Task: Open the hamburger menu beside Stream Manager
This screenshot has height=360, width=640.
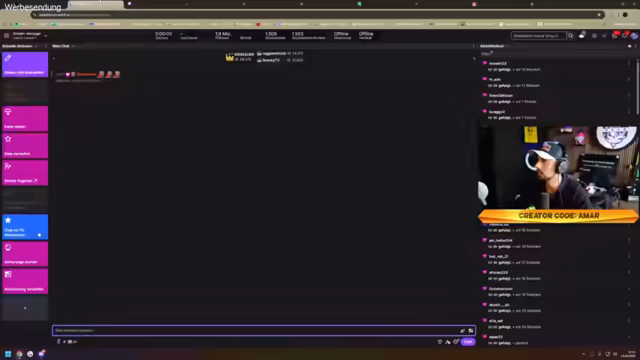Action: pyautogui.click(x=6, y=36)
